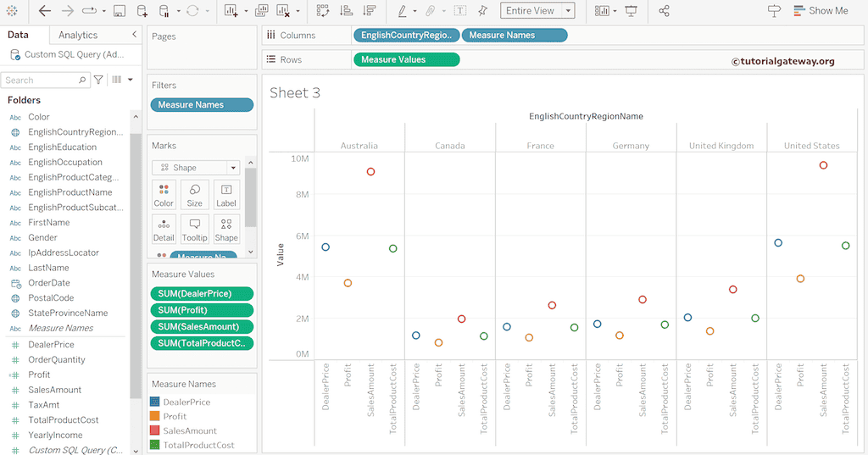Click the Measure Values pill on Rows

[x=406, y=59]
